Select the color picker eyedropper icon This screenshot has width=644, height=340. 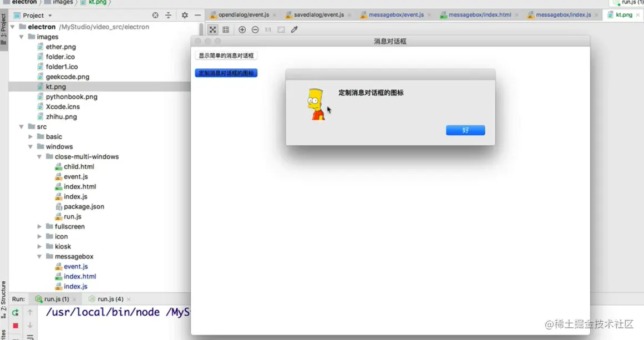pos(294,29)
